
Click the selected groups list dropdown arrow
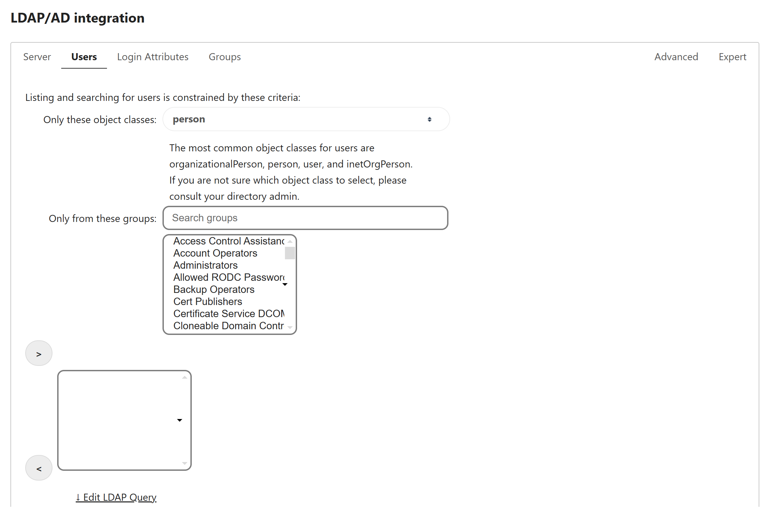pos(180,420)
